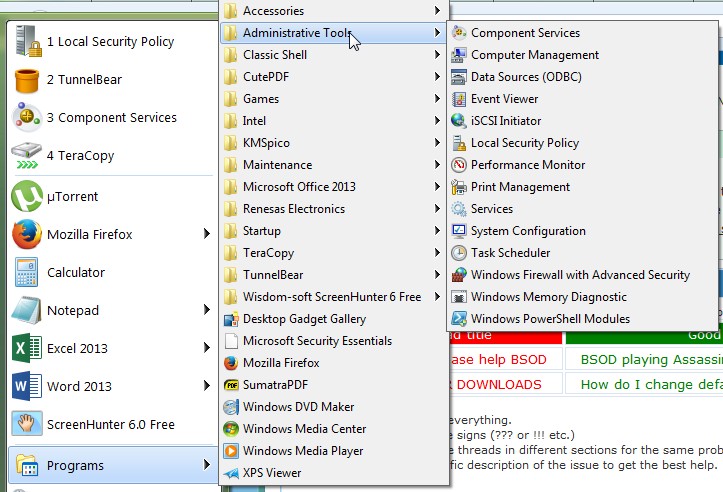Launch System Configuration icon

click(459, 231)
